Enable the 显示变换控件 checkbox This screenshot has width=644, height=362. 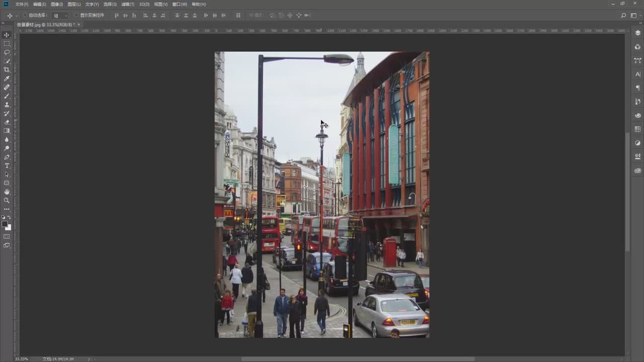click(x=76, y=15)
